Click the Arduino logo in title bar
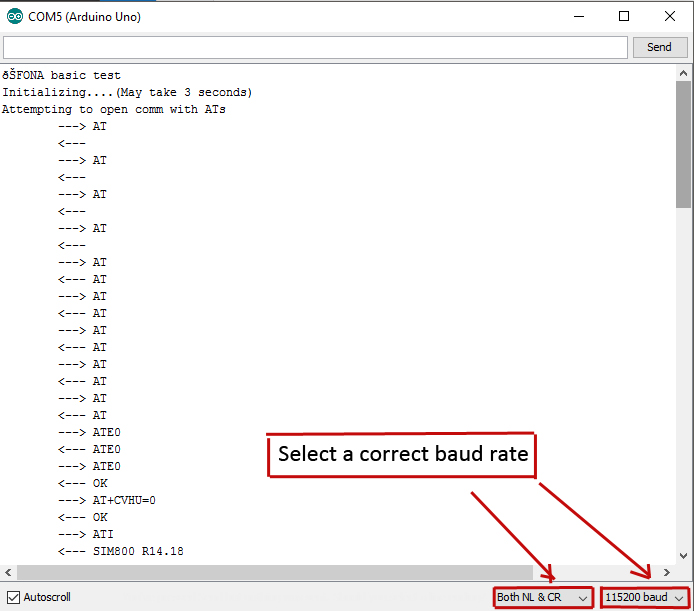Viewport: 694px width, 611px height. tap(15, 16)
